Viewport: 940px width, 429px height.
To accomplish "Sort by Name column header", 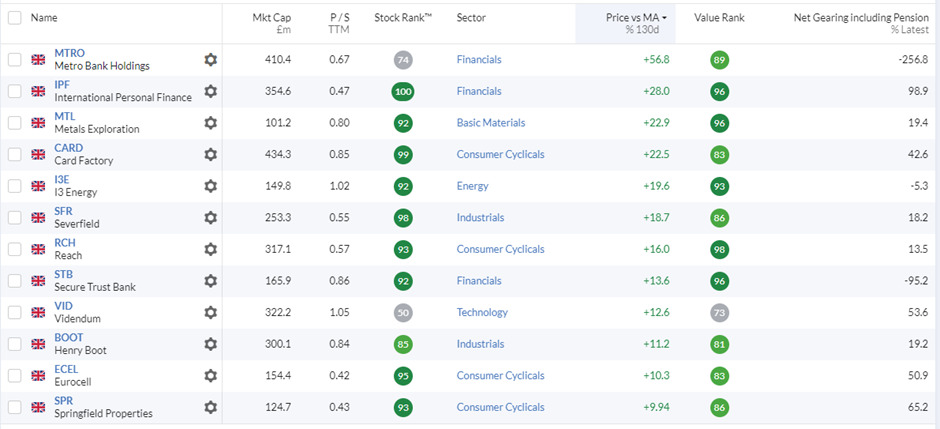I will (x=44, y=18).
